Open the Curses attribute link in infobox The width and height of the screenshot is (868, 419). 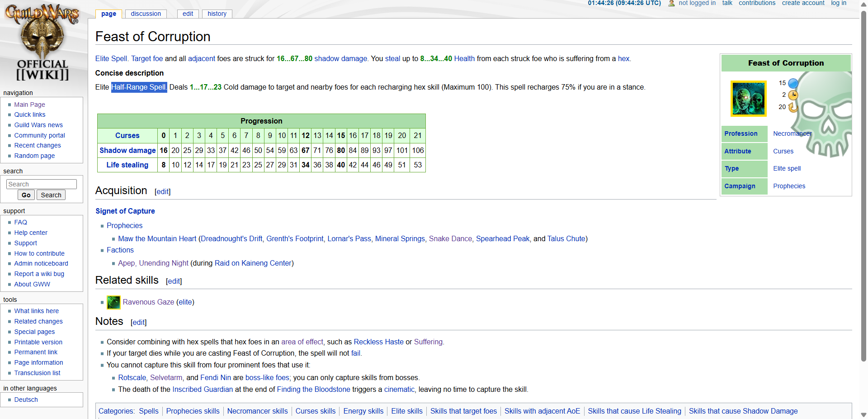pos(783,151)
